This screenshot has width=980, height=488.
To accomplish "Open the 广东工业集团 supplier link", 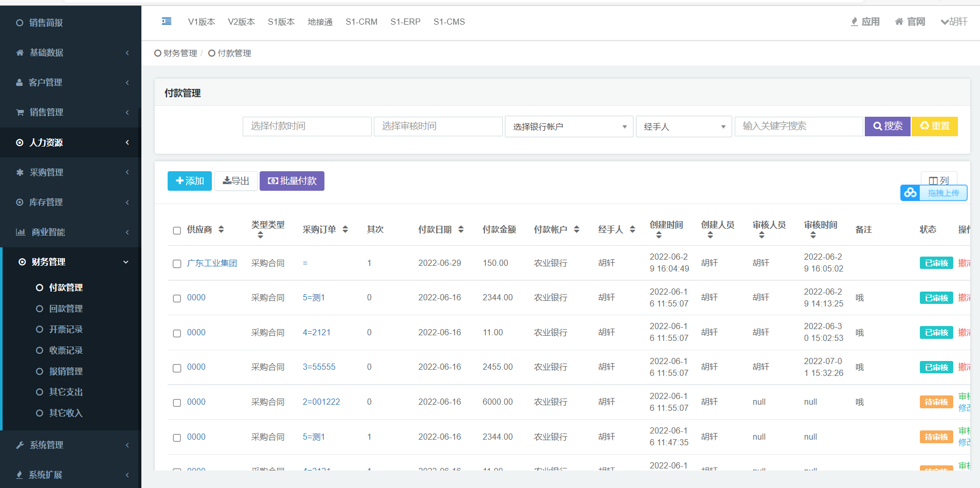I will pyautogui.click(x=212, y=263).
